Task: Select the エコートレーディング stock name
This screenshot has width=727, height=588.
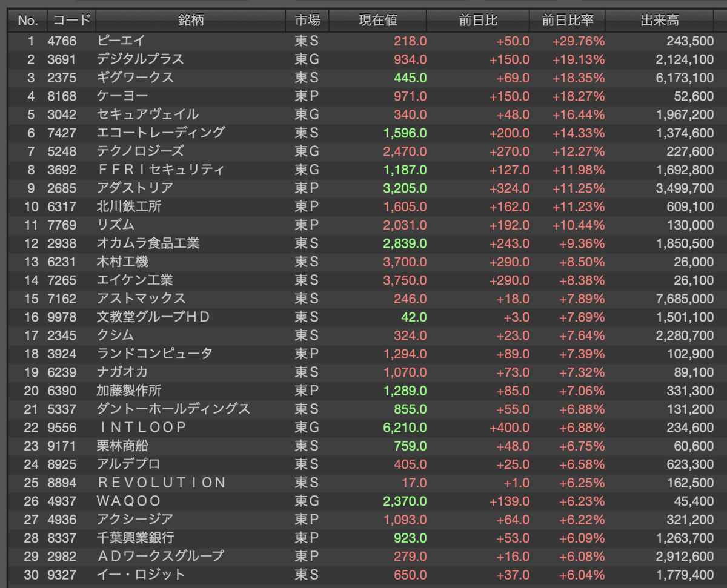Action: tap(161, 133)
